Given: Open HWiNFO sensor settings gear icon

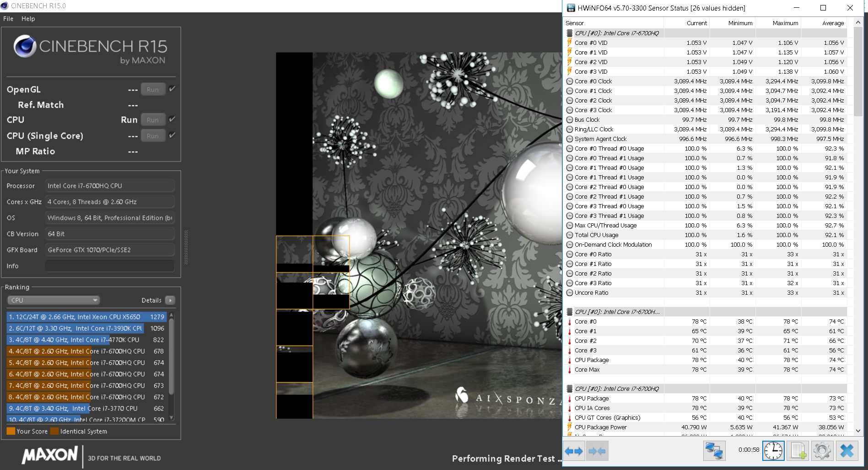Looking at the screenshot, I should coord(822,451).
